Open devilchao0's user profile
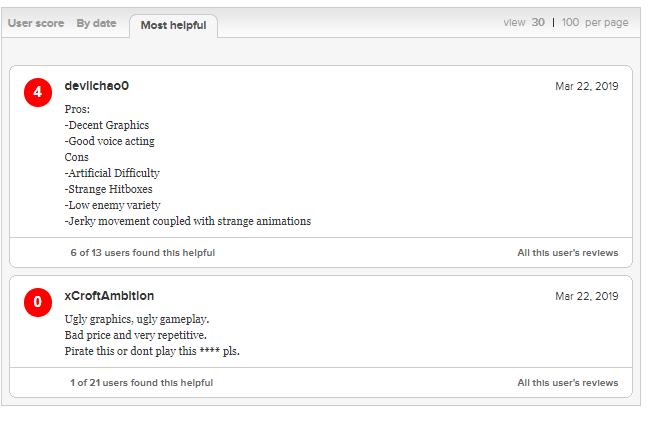This screenshot has height=422, width=652. 97,86
